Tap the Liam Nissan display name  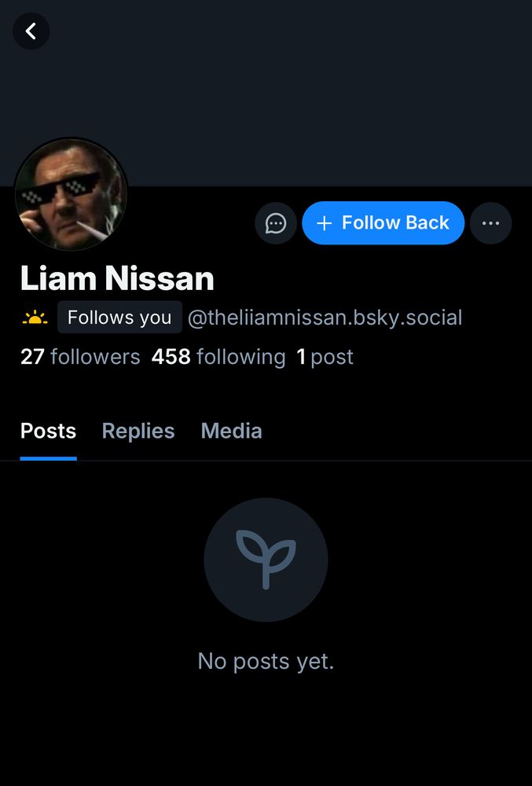click(117, 278)
